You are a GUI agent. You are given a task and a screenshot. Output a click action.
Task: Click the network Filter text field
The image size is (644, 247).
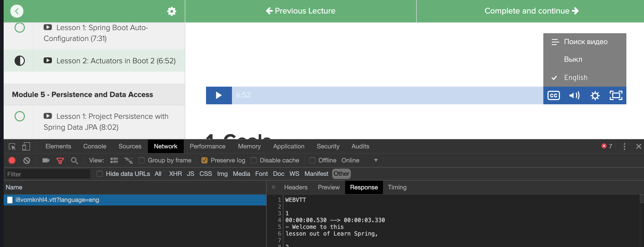pos(48,174)
